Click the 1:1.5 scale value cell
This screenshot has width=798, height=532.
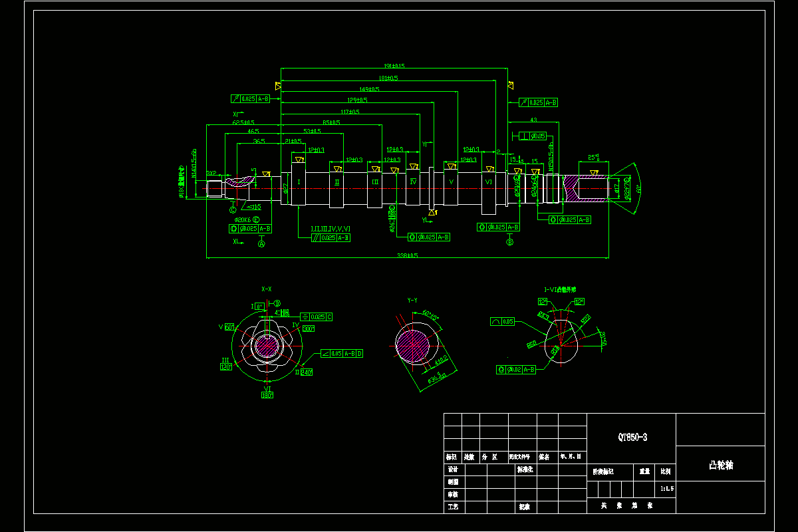tap(667, 488)
